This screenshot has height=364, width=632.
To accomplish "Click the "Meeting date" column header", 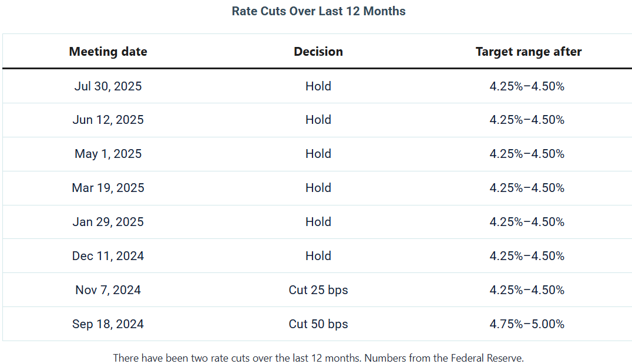I will pos(108,52).
